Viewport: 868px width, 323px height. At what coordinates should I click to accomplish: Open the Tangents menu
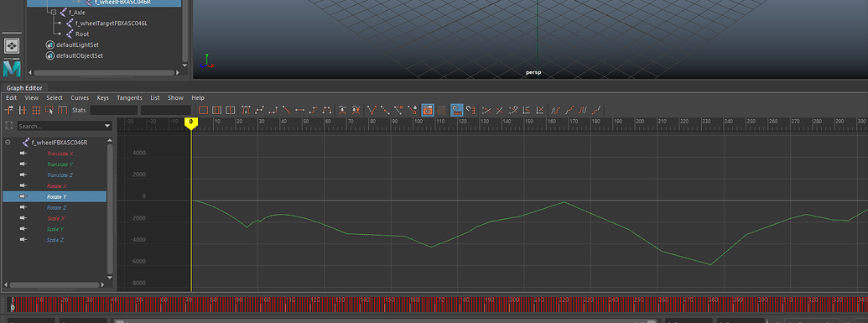(129, 98)
